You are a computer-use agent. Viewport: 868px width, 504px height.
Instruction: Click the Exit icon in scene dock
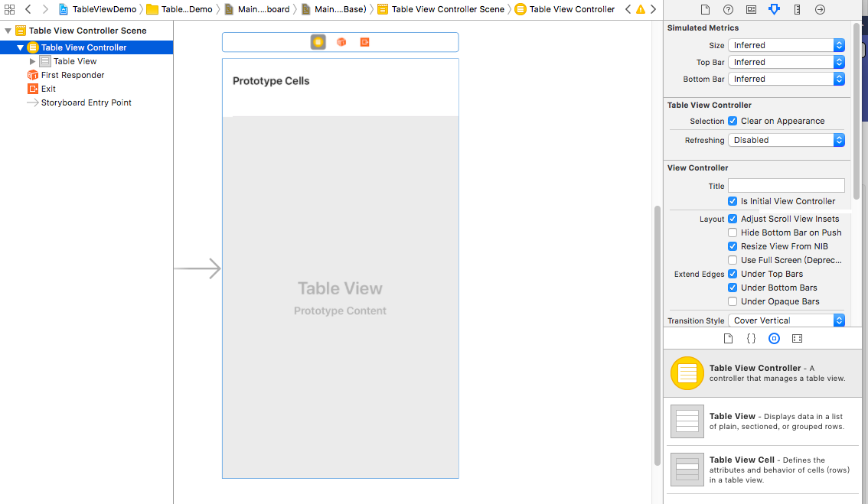pos(364,42)
